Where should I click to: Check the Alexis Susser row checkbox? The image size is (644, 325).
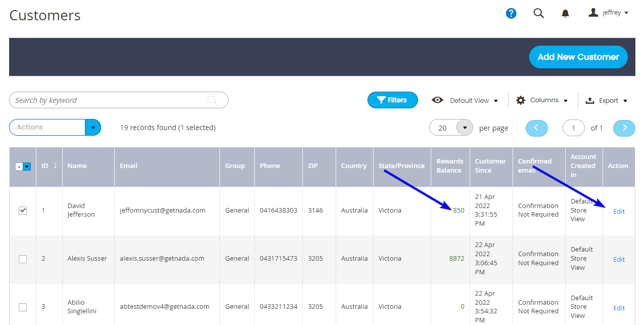tap(23, 259)
